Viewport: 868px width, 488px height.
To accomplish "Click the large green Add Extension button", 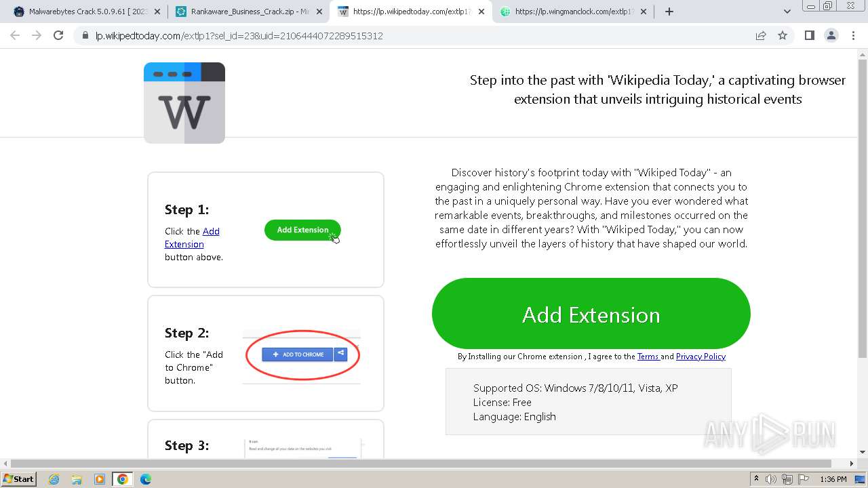I will (591, 314).
